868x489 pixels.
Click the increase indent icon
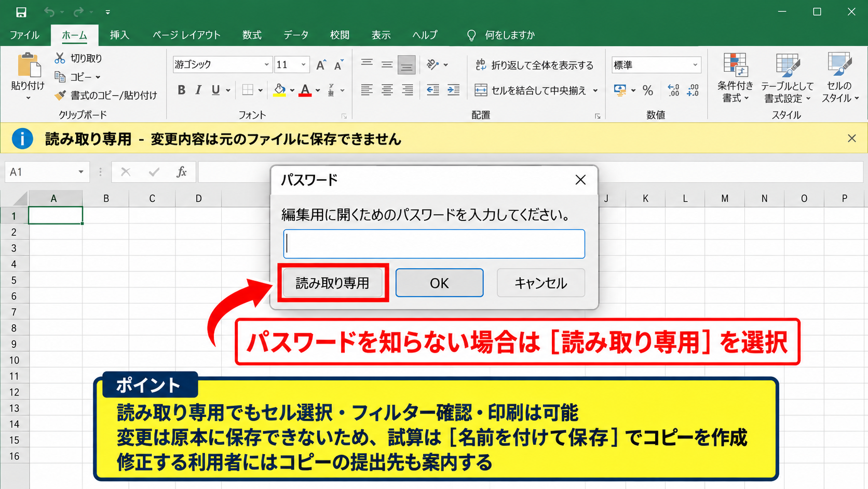[x=453, y=90]
